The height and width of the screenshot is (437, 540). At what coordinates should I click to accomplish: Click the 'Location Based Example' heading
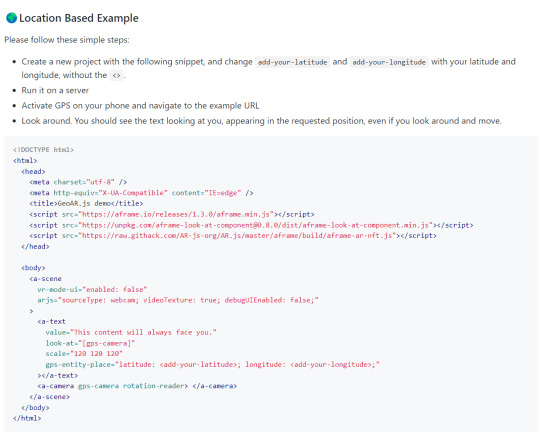click(x=79, y=18)
